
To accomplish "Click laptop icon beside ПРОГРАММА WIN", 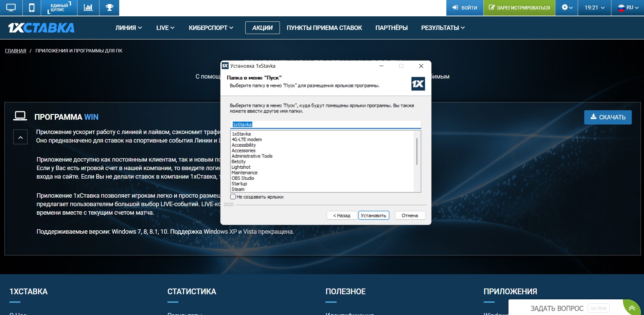I will click(x=20, y=116).
